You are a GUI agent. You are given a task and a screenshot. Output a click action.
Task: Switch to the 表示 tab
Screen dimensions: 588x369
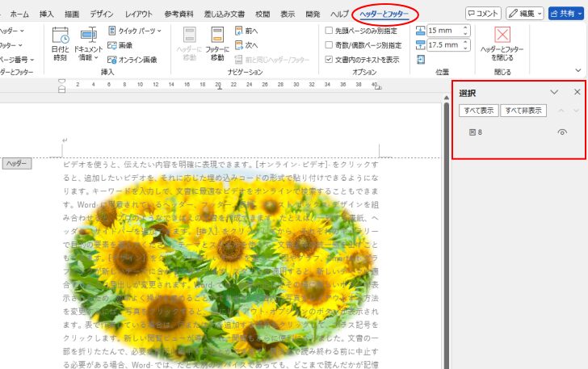pos(288,15)
